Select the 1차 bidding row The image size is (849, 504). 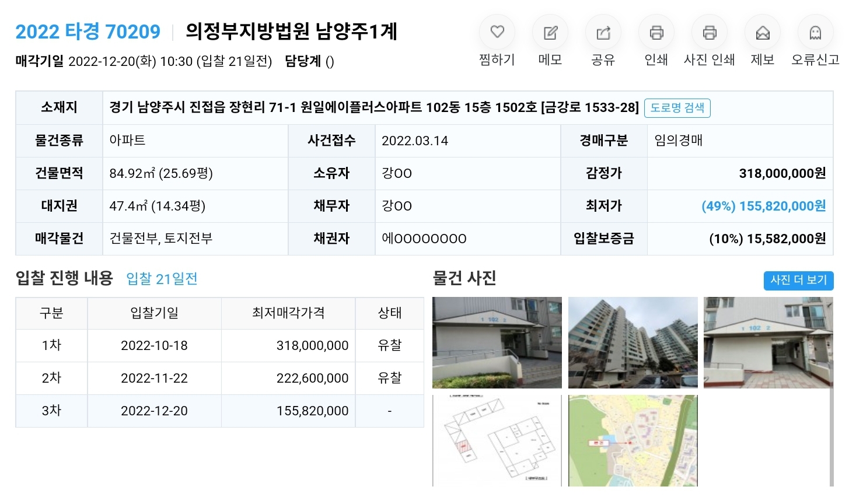coord(219,345)
